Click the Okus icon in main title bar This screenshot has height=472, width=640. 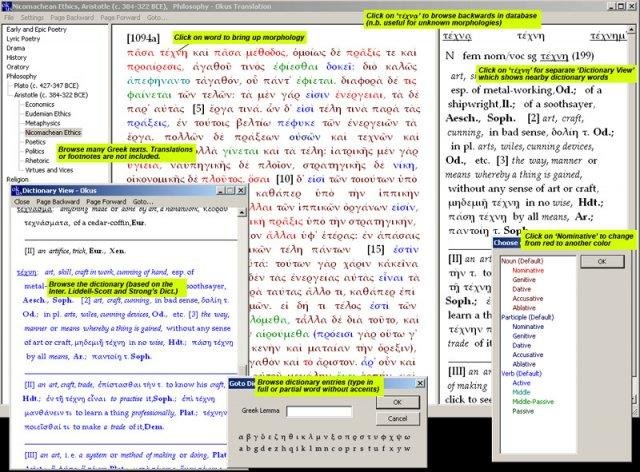(6, 6)
